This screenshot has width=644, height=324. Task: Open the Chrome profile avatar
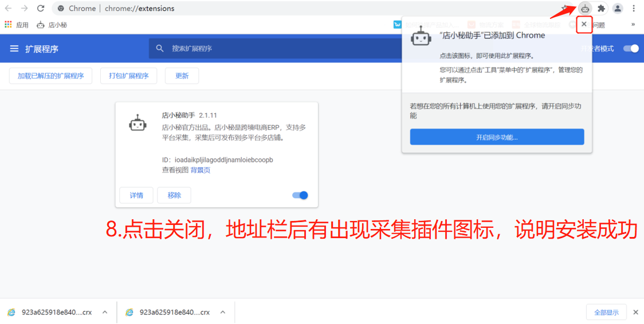(617, 8)
